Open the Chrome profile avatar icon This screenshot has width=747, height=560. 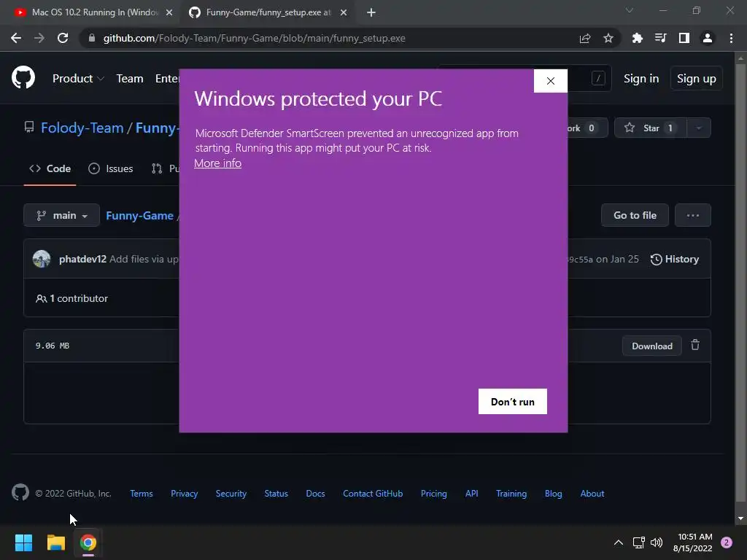point(707,38)
